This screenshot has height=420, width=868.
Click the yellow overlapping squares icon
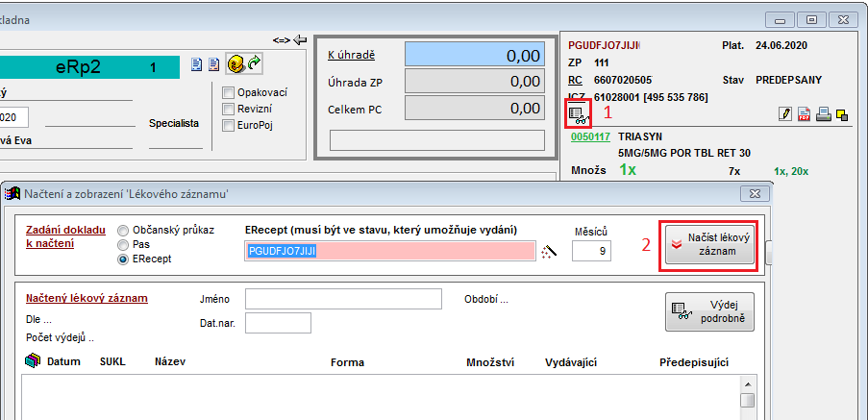click(x=841, y=114)
